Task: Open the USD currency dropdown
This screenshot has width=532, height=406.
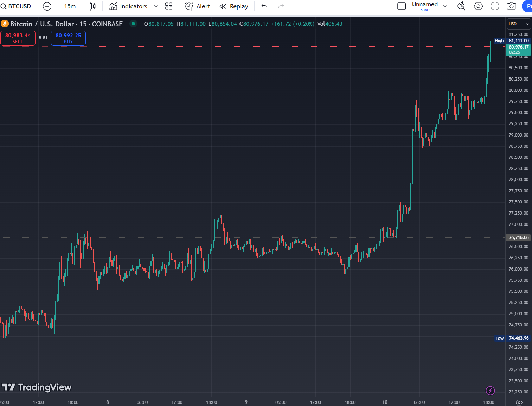Action: [519, 24]
